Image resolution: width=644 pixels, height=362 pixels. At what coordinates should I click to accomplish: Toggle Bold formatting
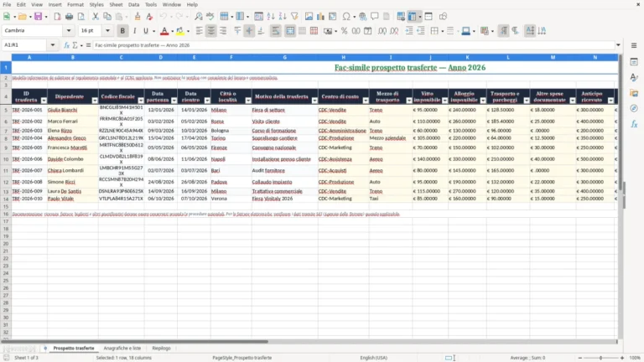pos(122,31)
